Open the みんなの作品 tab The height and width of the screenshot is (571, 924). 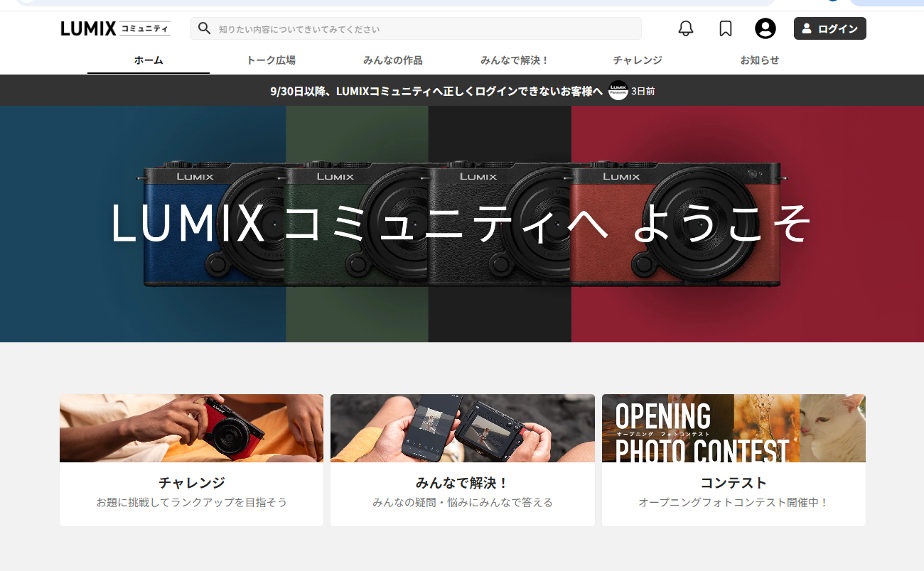pos(393,60)
